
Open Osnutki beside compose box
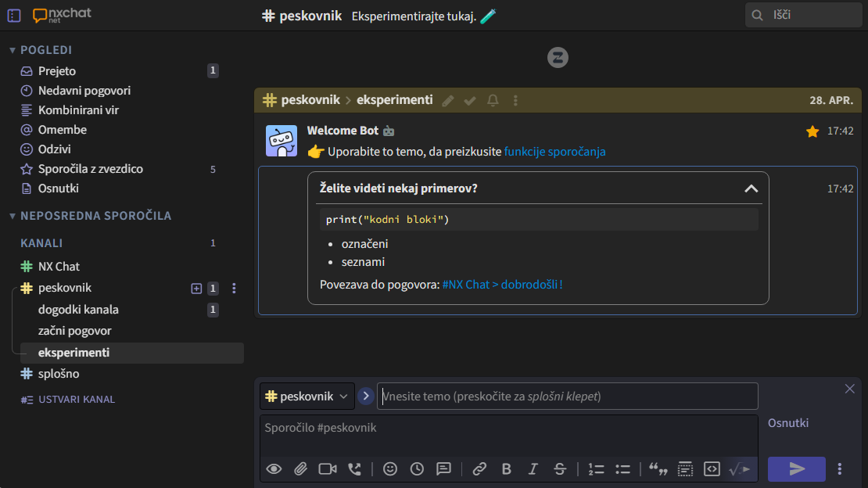(x=787, y=422)
